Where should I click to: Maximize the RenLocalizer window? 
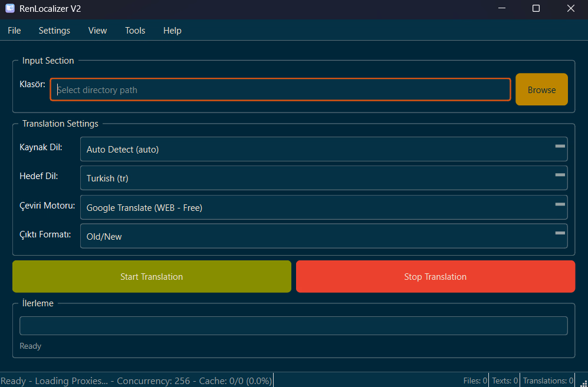coord(536,9)
